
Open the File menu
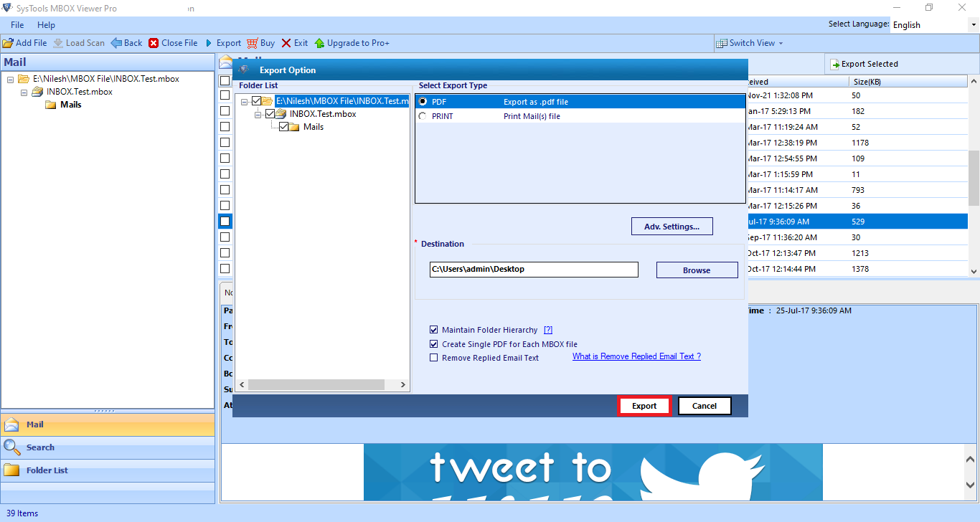pos(17,25)
